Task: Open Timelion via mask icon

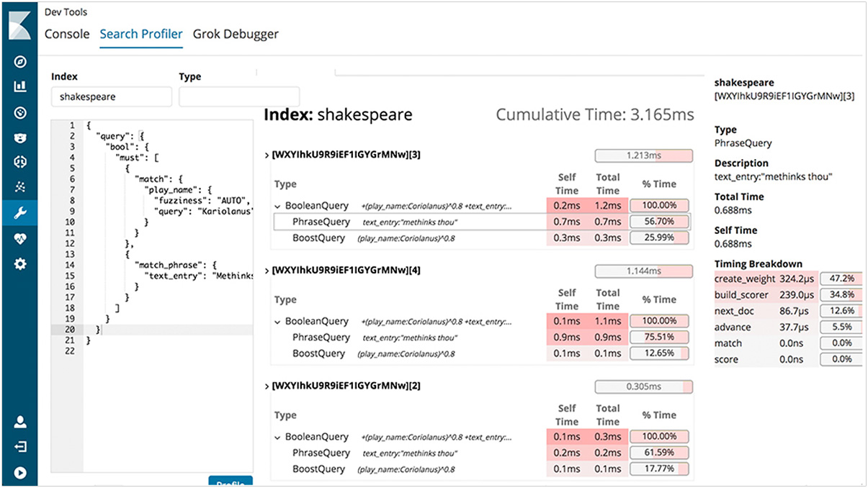Action: tap(20, 137)
